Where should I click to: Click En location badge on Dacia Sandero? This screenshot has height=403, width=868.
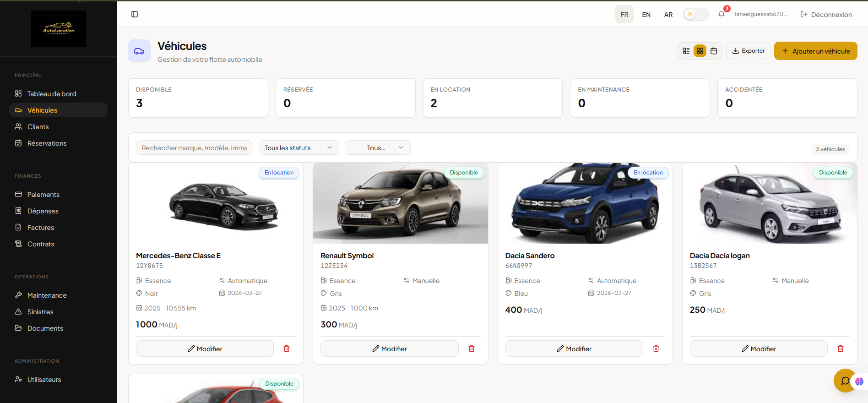(648, 173)
